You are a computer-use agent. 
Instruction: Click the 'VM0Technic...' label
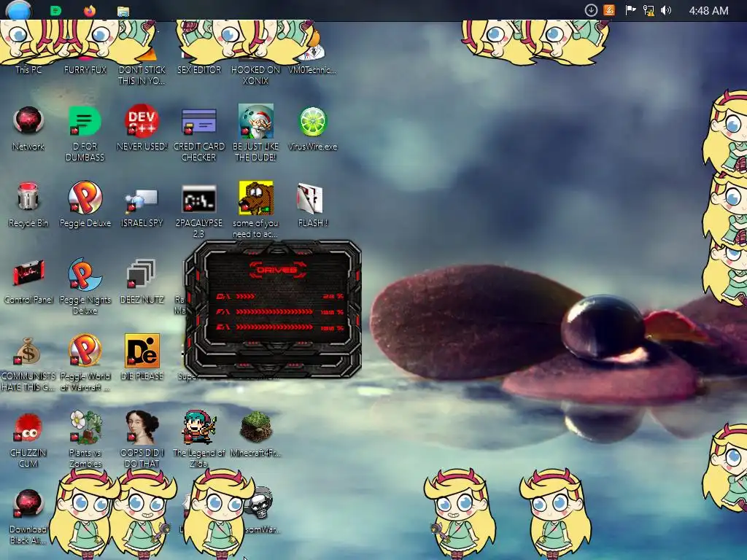pos(312,69)
